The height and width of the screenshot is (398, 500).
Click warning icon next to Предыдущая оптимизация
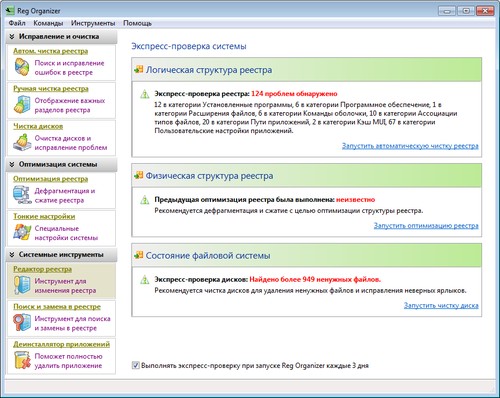145,200
